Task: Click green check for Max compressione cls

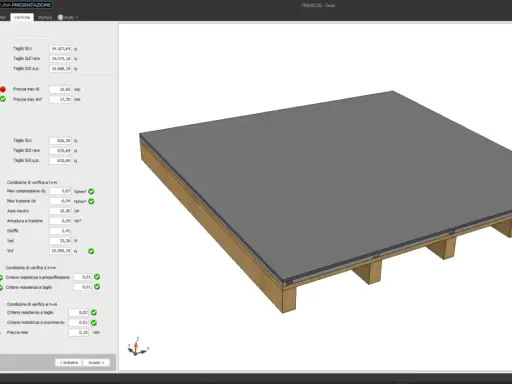Action: coord(91,191)
